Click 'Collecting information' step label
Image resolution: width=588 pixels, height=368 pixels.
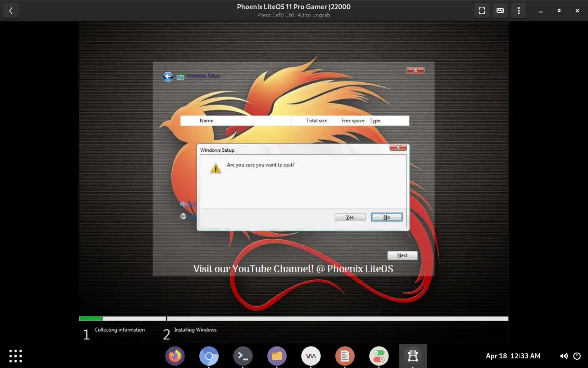(119, 330)
